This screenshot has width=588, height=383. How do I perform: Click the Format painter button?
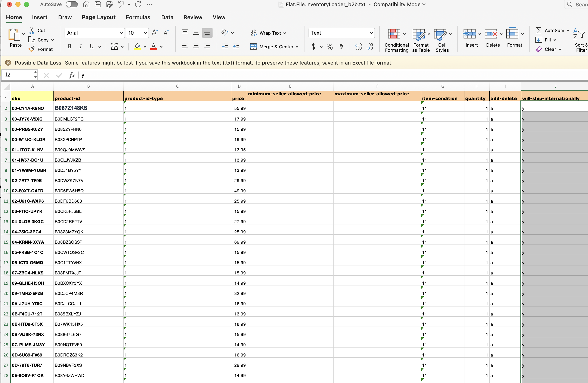click(x=40, y=49)
